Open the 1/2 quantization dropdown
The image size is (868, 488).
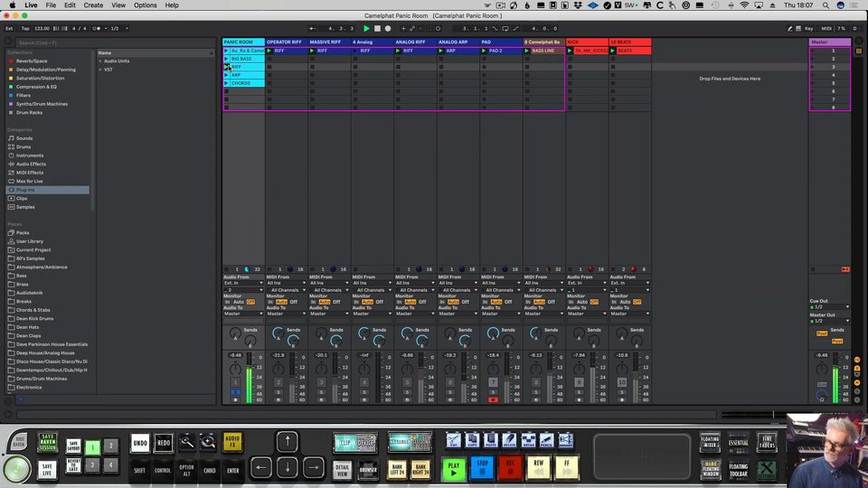click(x=118, y=28)
